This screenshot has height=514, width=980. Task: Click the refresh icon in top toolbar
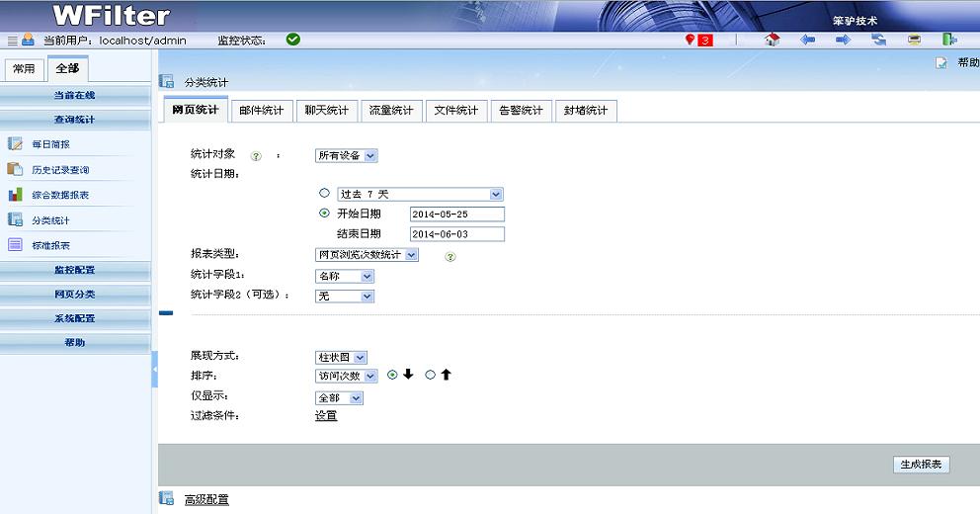tap(878, 40)
